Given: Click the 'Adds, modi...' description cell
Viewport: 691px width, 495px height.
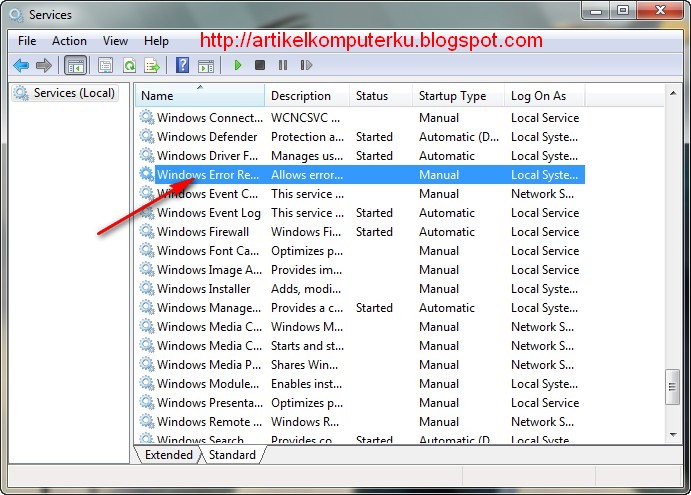Looking at the screenshot, I should click(x=306, y=289).
